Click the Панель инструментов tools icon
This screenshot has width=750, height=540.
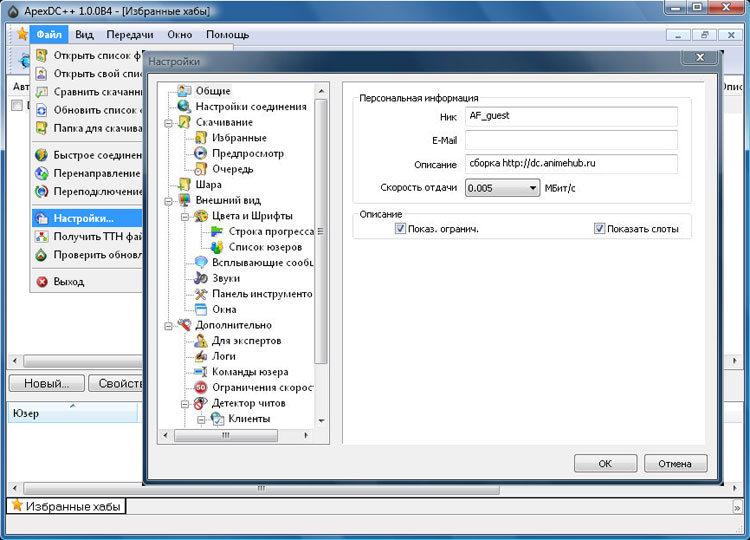click(x=200, y=294)
